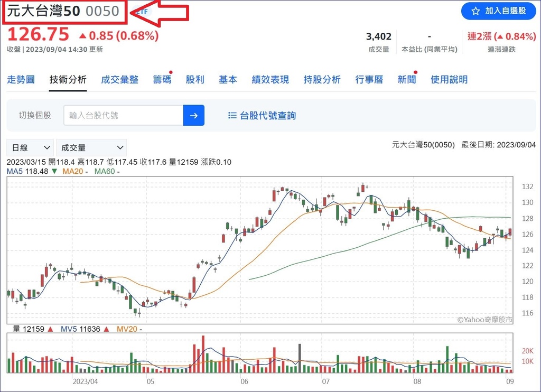This screenshot has height=392, width=541.
Task: Expand the 日線 period dropdown
Action: [30, 148]
